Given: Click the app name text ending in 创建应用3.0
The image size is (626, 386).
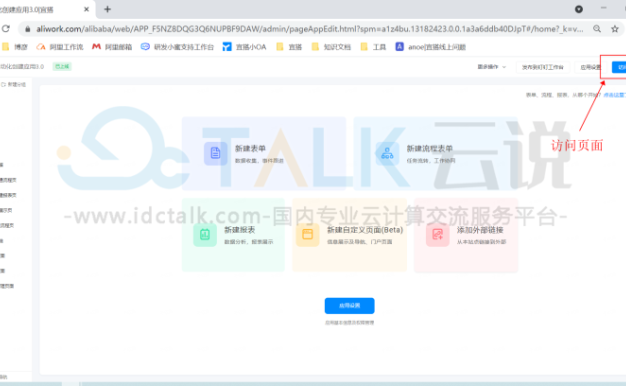Looking at the screenshot, I should pos(22,66).
